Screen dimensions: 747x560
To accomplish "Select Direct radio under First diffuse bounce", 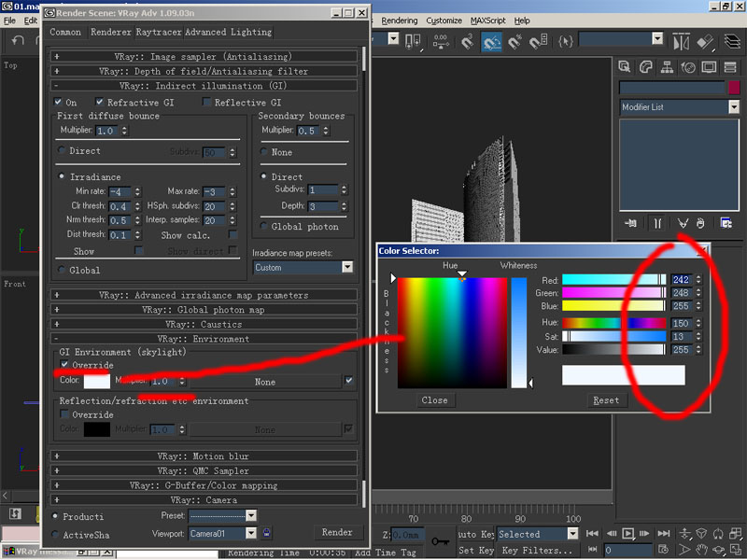I will [x=62, y=150].
